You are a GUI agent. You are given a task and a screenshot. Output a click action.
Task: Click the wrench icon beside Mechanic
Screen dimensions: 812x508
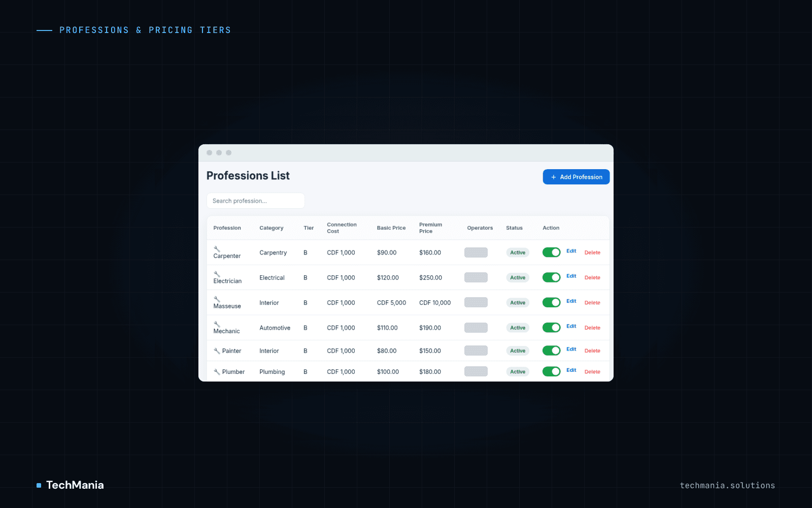(217, 324)
